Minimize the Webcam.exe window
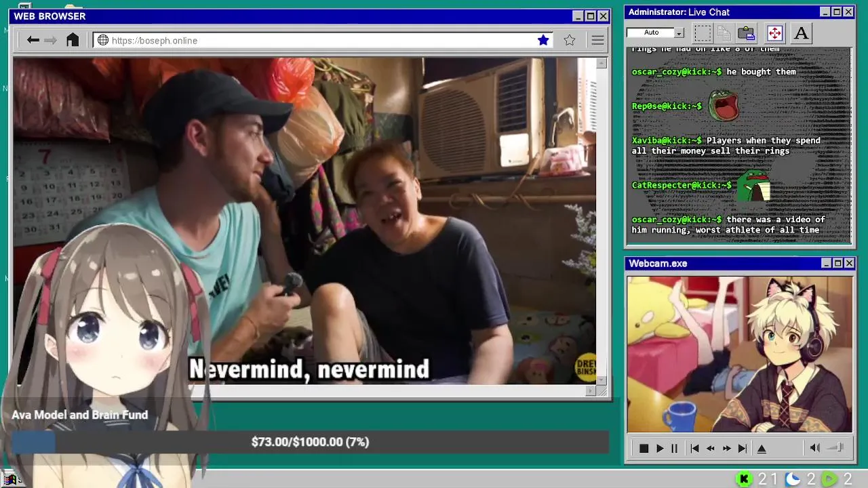 point(826,263)
